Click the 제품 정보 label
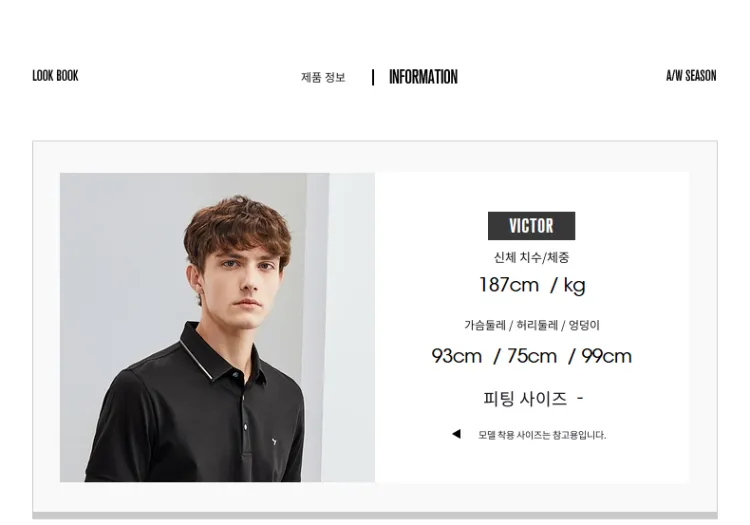Screen dimensions: 750x525 coord(323,77)
